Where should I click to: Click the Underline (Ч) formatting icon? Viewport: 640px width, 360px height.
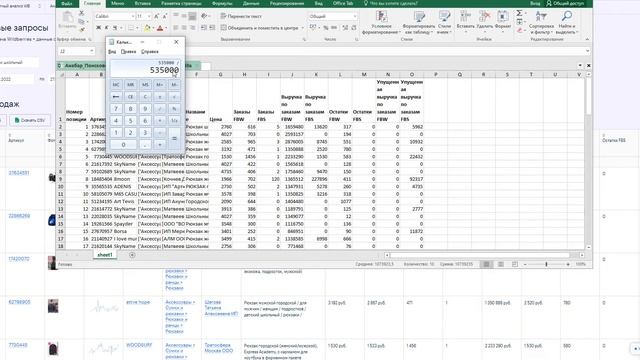point(115,28)
